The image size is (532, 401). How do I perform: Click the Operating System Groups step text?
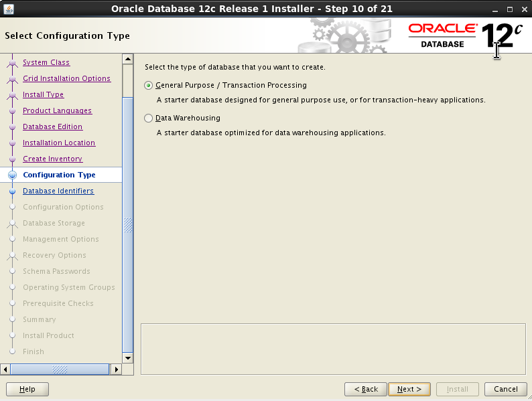click(x=69, y=287)
